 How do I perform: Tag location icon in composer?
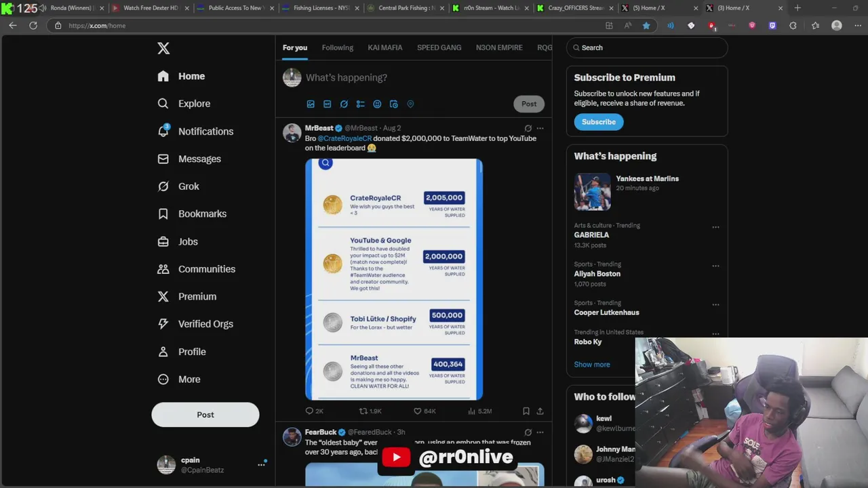point(410,104)
